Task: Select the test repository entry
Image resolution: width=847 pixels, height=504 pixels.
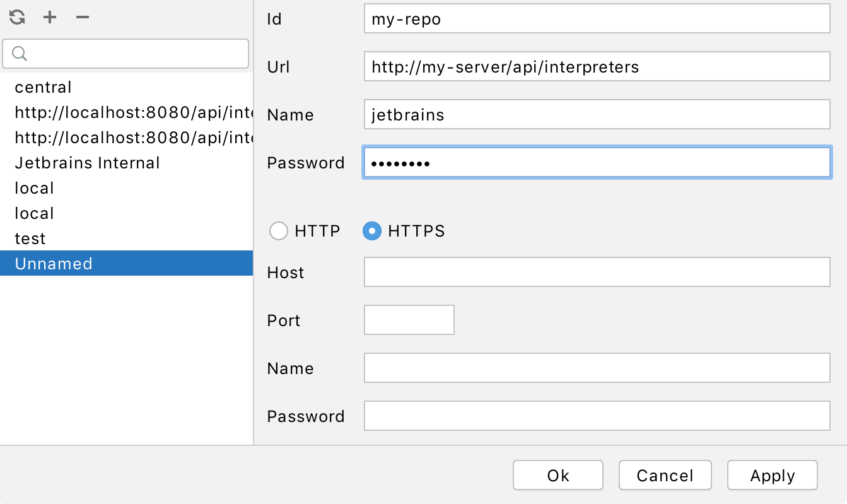Action: (x=30, y=238)
